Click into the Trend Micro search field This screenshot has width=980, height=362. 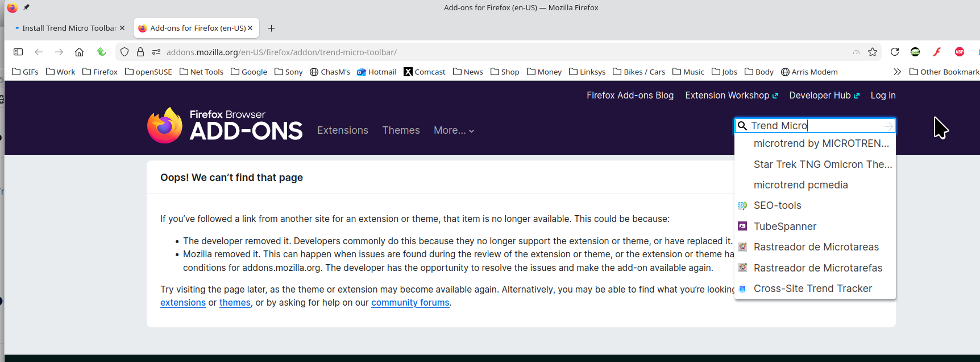point(816,126)
